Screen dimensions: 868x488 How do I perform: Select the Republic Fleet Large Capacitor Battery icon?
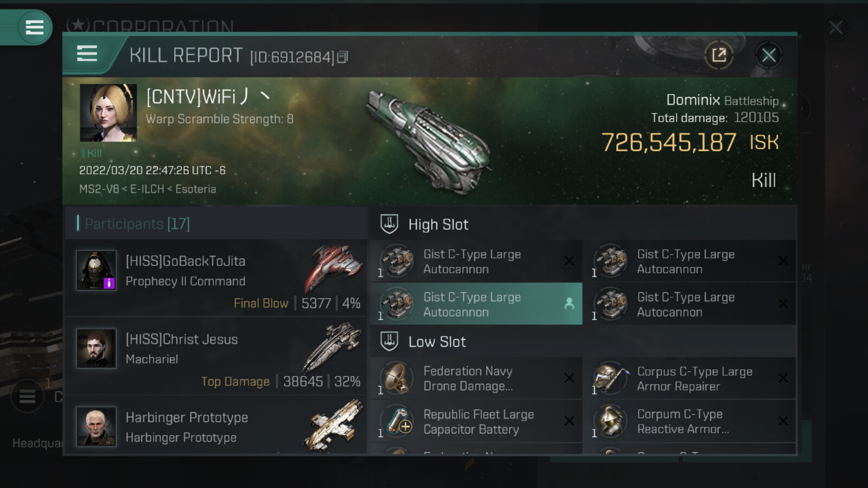397,421
